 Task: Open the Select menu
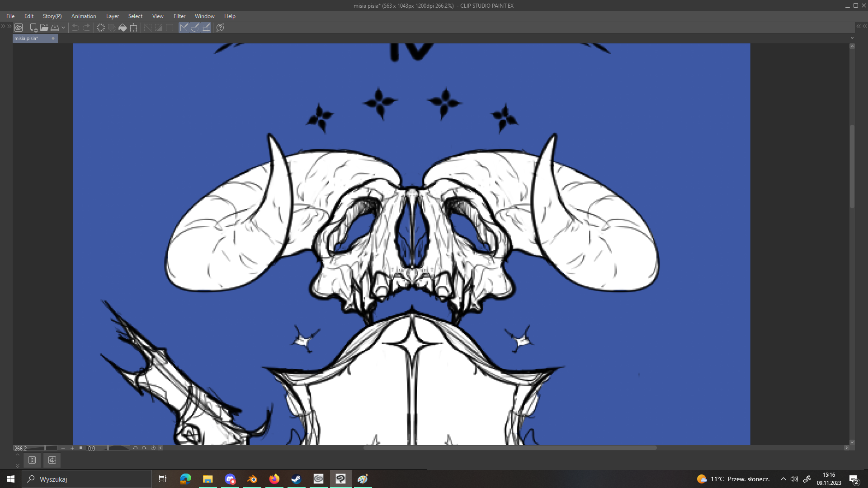(x=135, y=16)
